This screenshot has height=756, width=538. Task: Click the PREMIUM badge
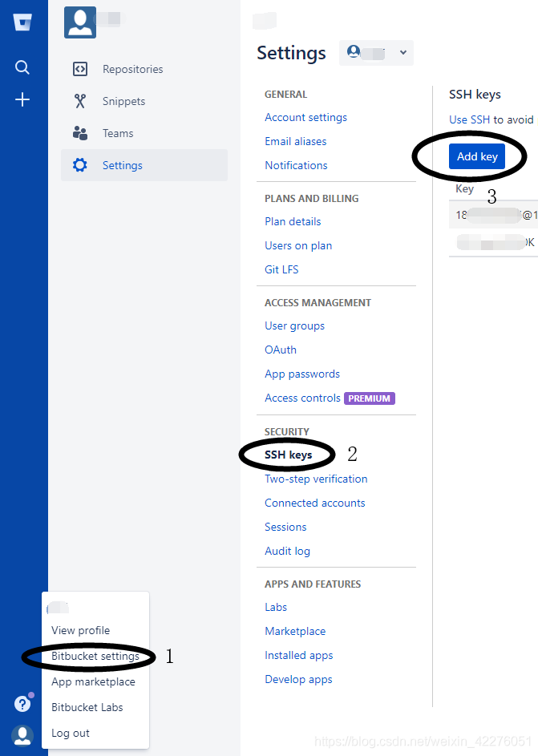(x=370, y=398)
